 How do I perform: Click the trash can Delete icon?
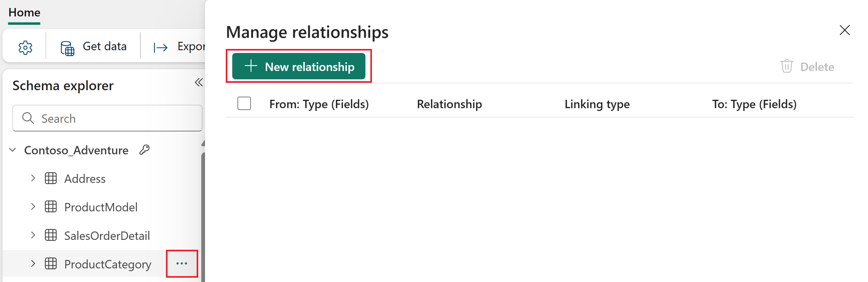tap(787, 66)
